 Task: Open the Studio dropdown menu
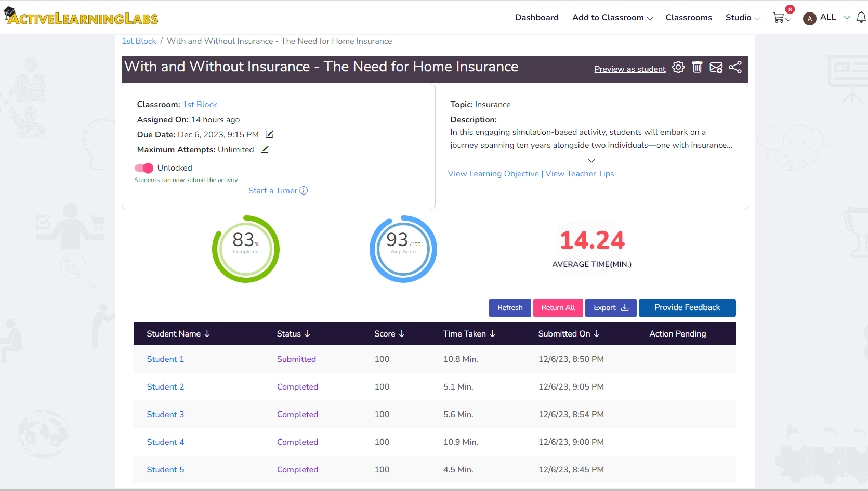tap(743, 18)
